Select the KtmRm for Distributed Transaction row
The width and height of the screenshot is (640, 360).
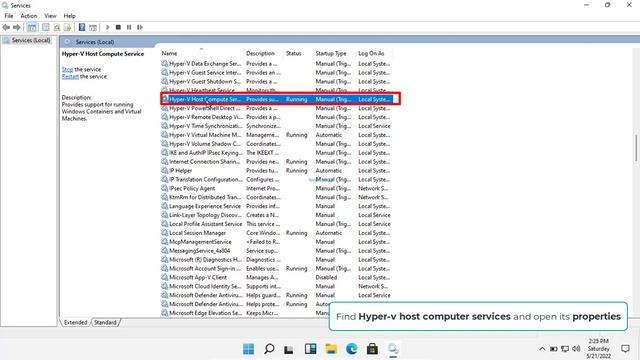click(x=276, y=197)
